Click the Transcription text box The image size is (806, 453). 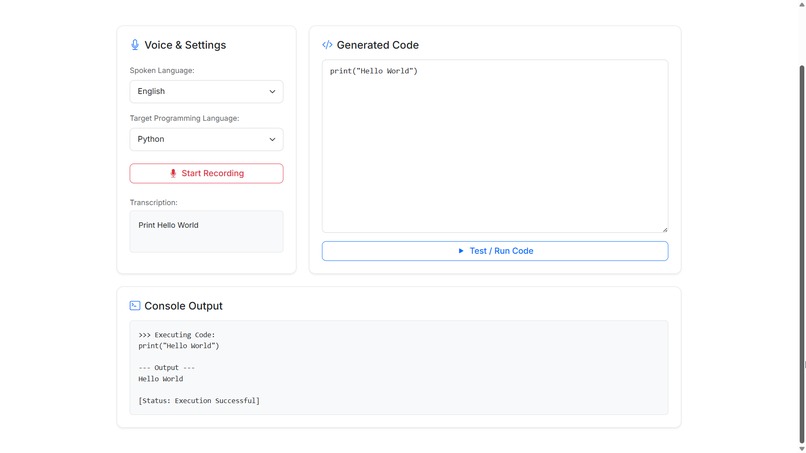click(x=206, y=231)
